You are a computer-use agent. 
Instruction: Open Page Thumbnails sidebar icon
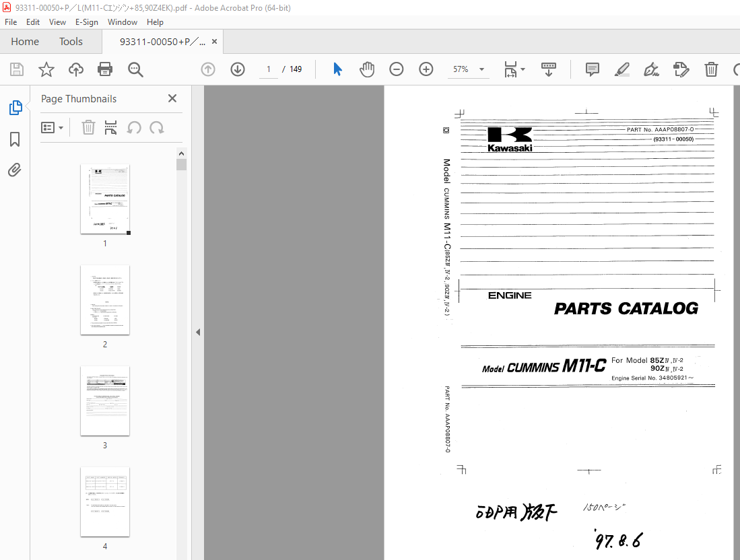[x=15, y=108]
